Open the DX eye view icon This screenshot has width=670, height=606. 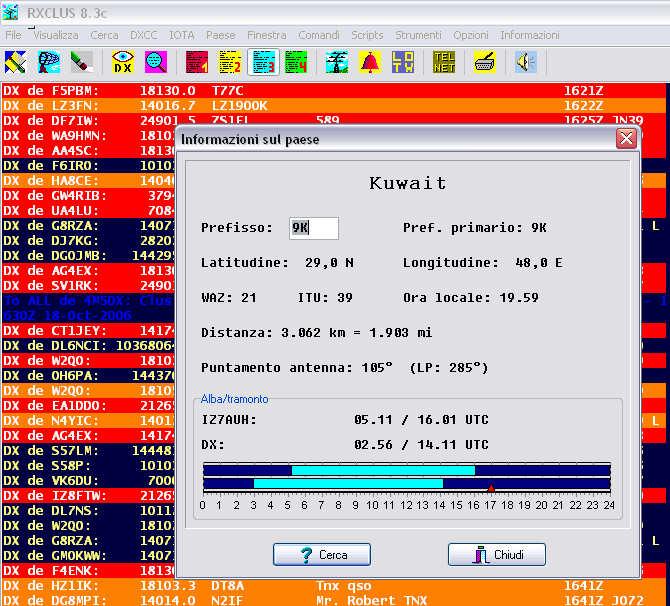(123, 62)
